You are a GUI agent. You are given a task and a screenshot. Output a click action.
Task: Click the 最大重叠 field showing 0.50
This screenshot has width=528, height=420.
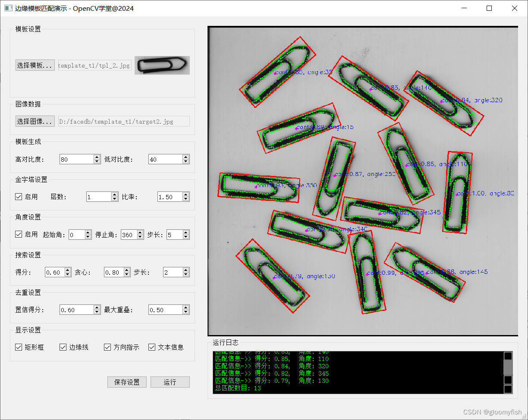point(165,310)
